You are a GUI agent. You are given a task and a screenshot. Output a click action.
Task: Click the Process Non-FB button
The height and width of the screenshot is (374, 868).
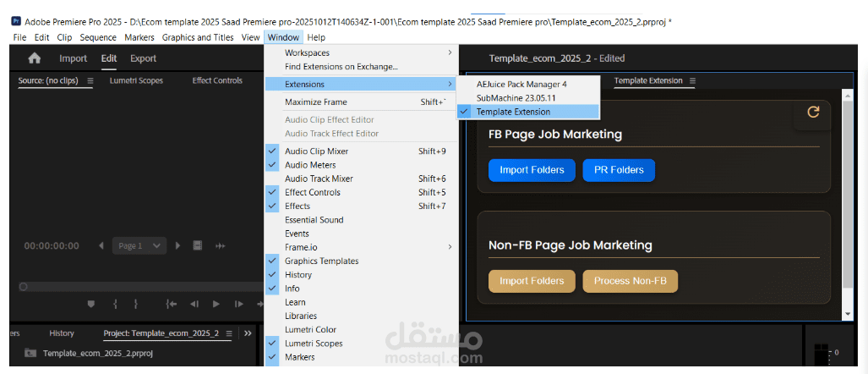pyautogui.click(x=630, y=281)
